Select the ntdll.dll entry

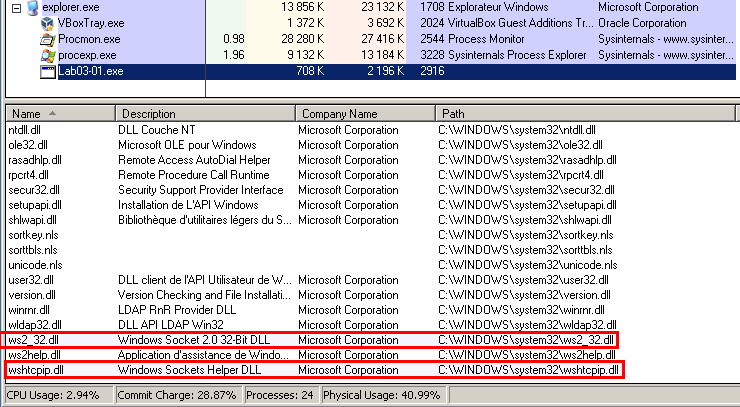click(27, 130)
